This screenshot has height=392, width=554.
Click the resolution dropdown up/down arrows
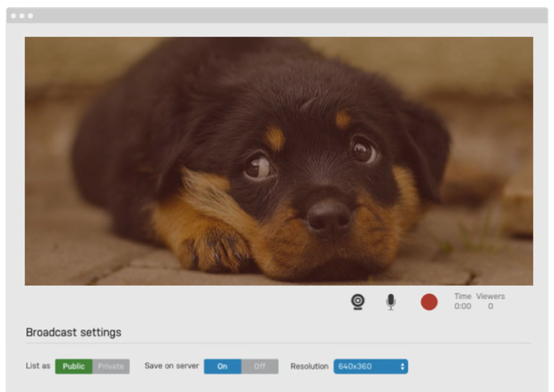coord(403,366)
